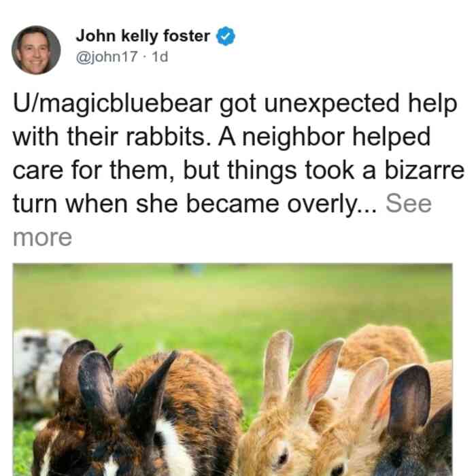This screenshot has width=476, height=476.
Task: Click the word 'more' below the post
Action: pyautogui.click(x=42, y=237)
